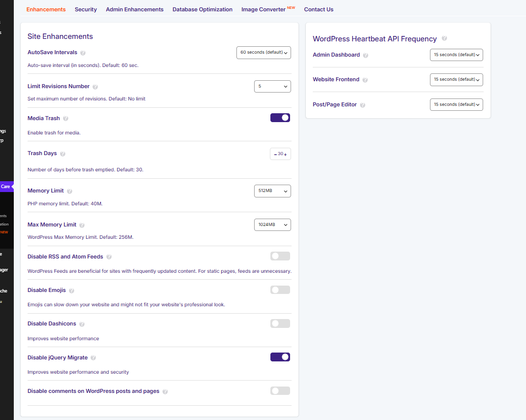The width and height of the screenshot is (526, 420).
Task: Click the AutoSave Intervals label
Action: [52, 52]
